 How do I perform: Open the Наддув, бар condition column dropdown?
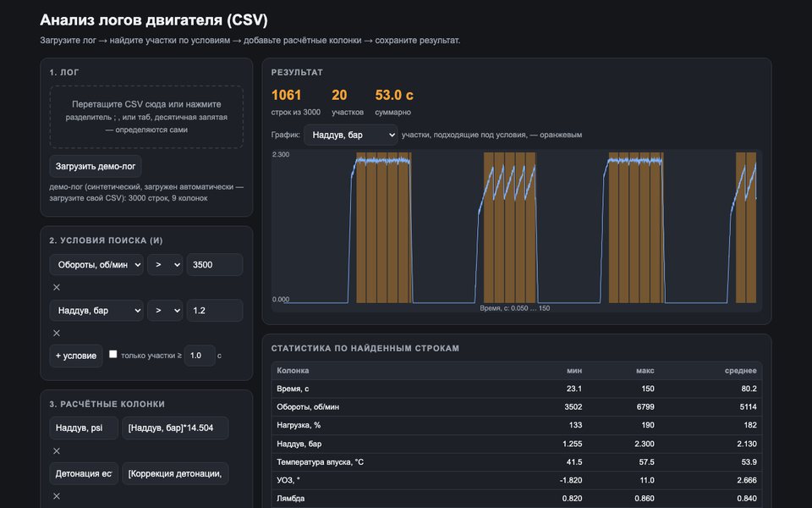point(96,311)
